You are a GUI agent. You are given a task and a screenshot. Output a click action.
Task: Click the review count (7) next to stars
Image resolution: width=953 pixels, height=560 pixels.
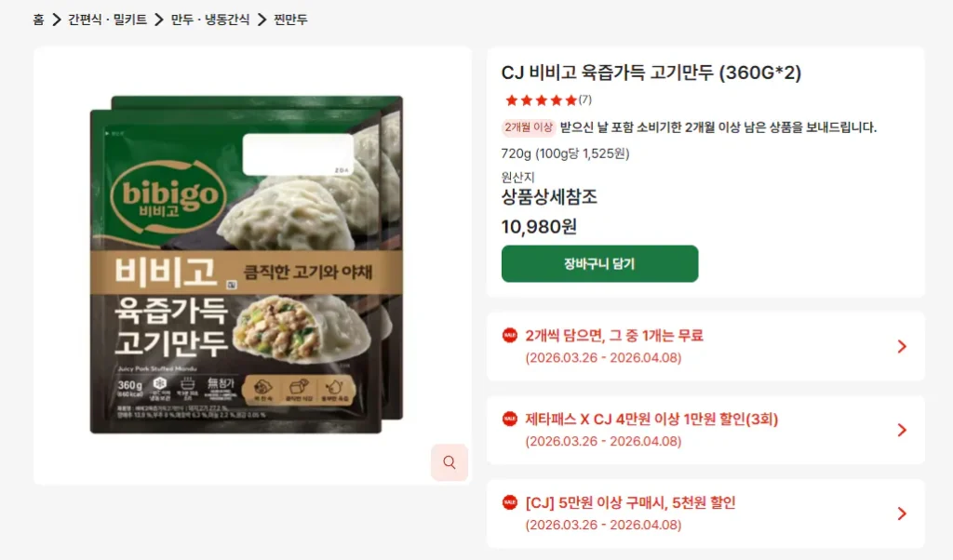click(x=584, y=100)
